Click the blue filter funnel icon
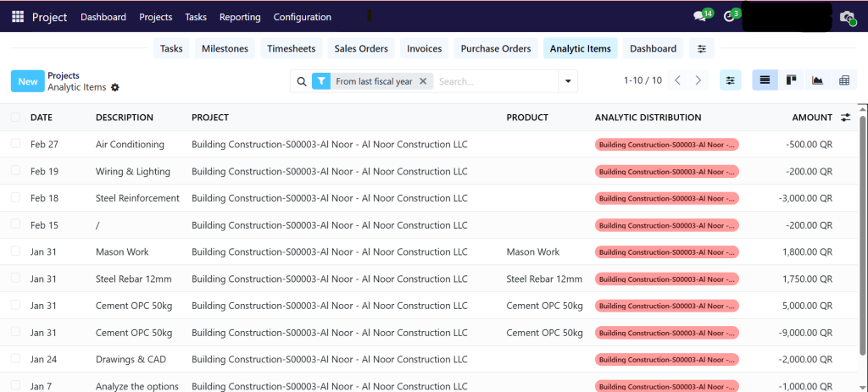The width and height of the screenshot is (868, 392). pyautogui.click(x=321, y=81)
